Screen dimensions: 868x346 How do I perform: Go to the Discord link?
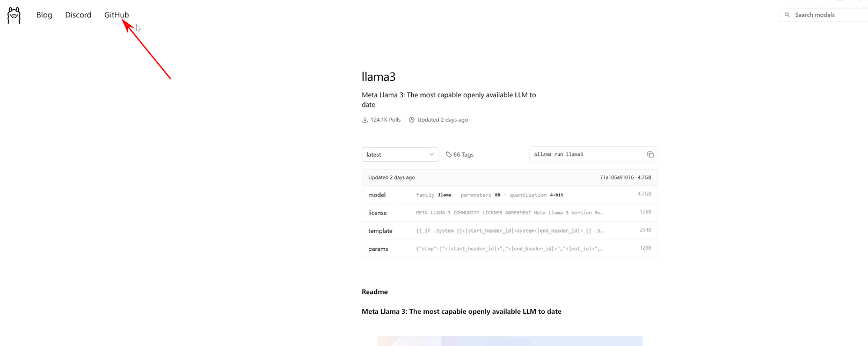(78, 15)
